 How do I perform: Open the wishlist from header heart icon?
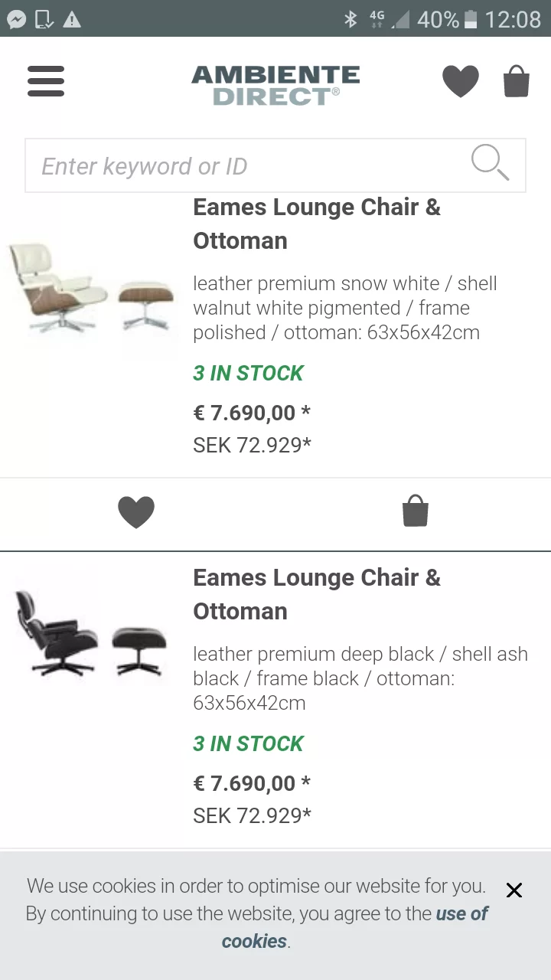461,81
